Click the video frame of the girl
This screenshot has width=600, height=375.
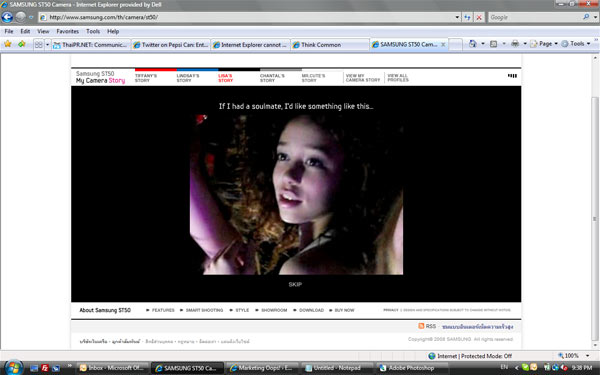click(x=296, y=194)
